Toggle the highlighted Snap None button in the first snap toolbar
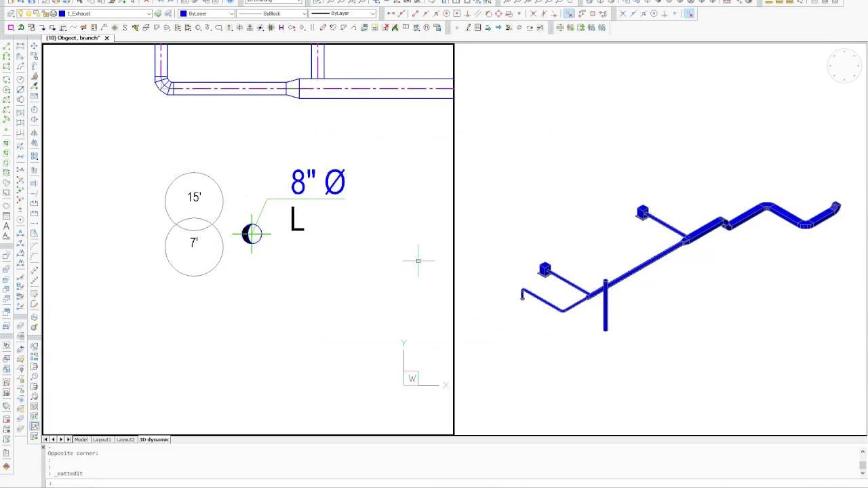 pos(569,14)
